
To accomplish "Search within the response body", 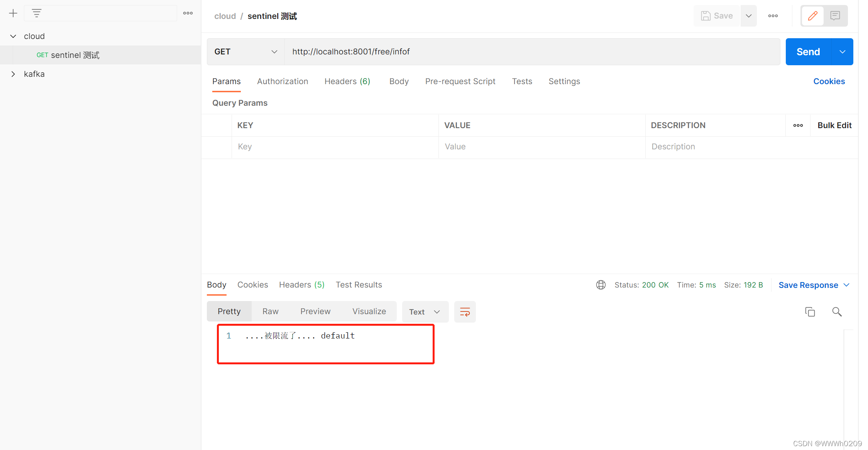I will coord(837,312).
